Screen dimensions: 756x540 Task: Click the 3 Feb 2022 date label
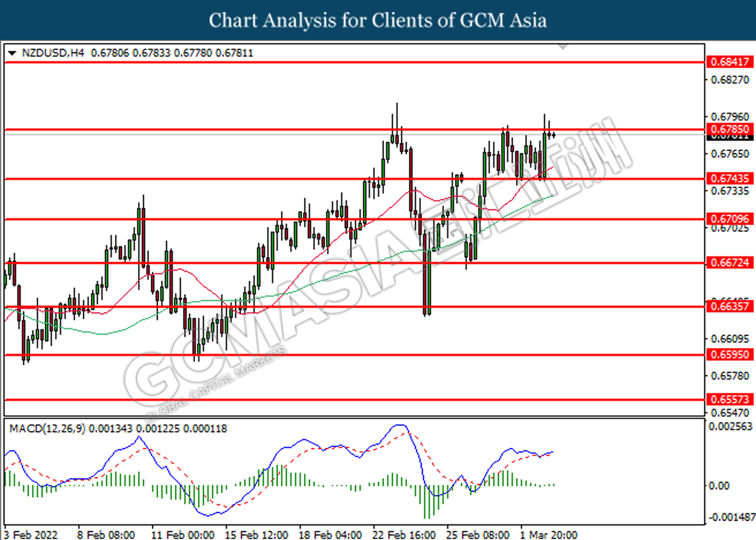coord(31,534)
